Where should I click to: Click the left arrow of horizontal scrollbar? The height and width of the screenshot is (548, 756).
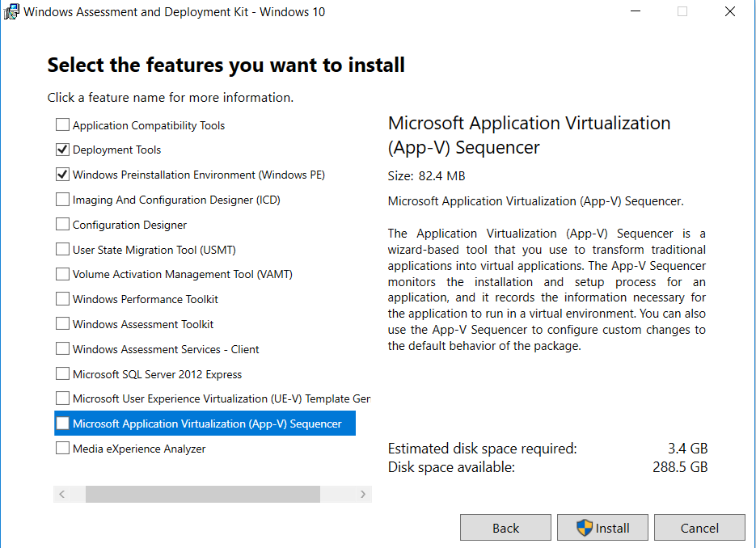(61, 495)
